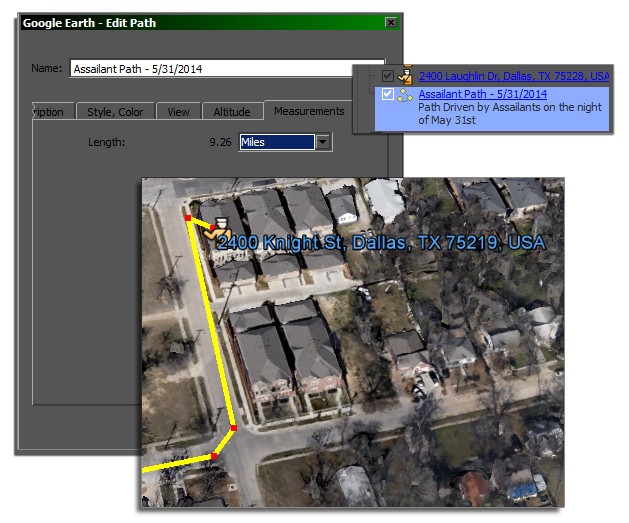
Task: Click the police officer icon beside 2400 Laughlin Dr
Action: coord(405,76)
